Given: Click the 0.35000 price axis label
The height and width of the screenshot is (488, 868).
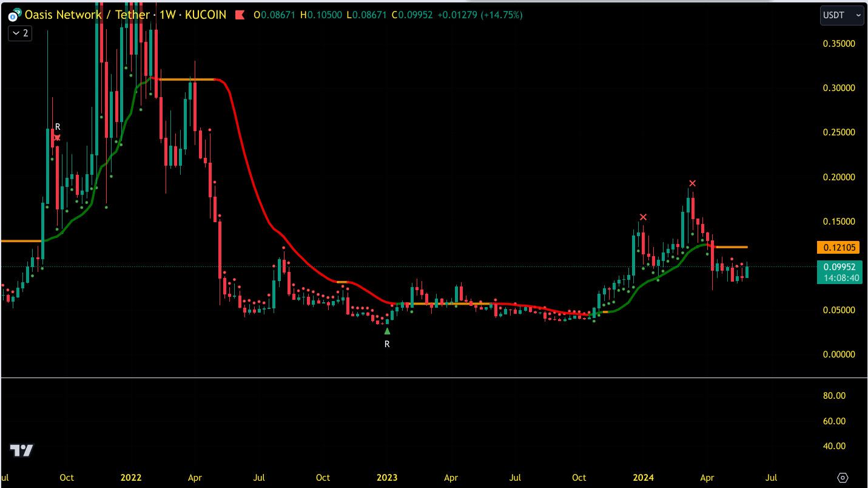Looking at the screenshot, I should (x=839, y=44).
